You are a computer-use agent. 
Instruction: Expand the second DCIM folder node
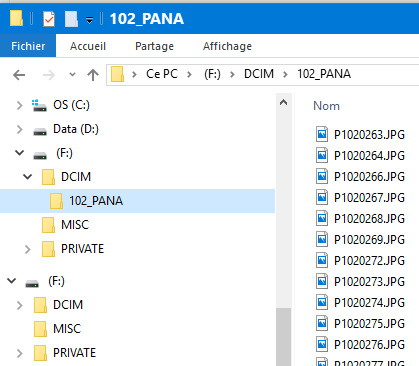click(x=20, y=305)
